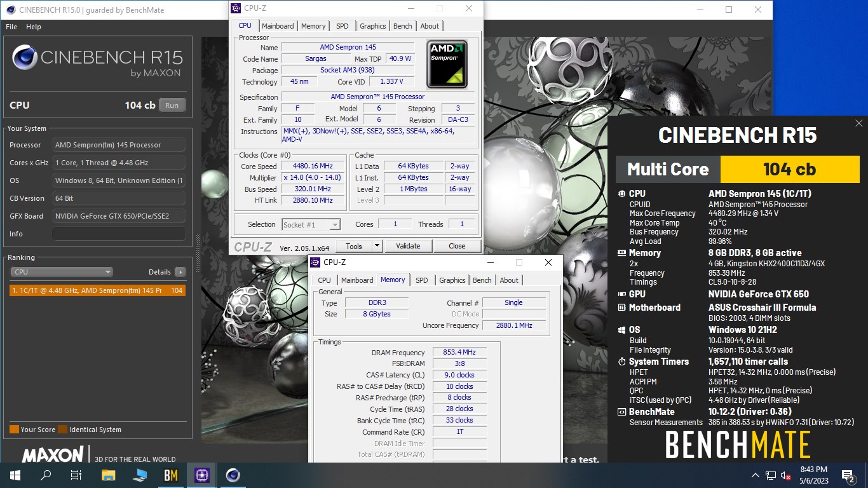
Task: Click the GFX Board field value
Action: 119,216
